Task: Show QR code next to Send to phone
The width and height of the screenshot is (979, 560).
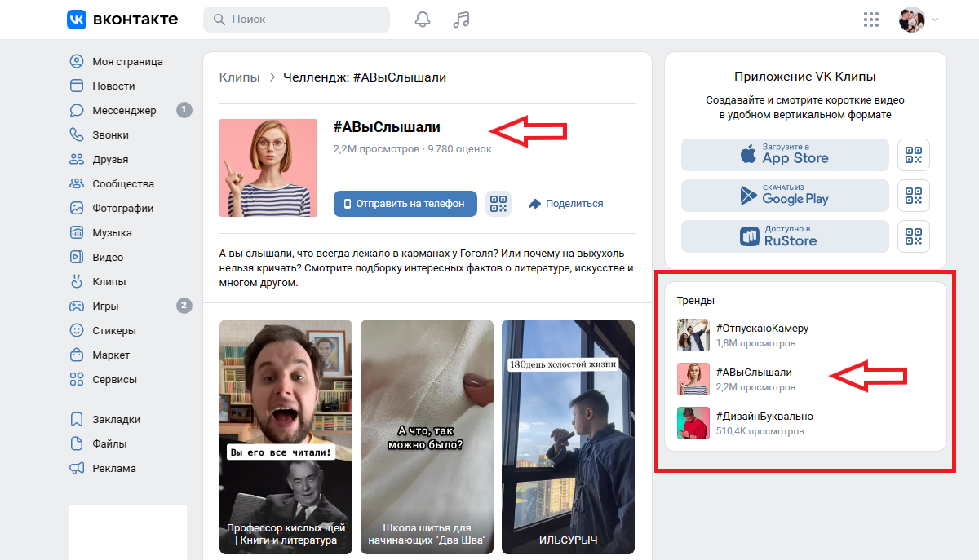Action: pos(498,204)
